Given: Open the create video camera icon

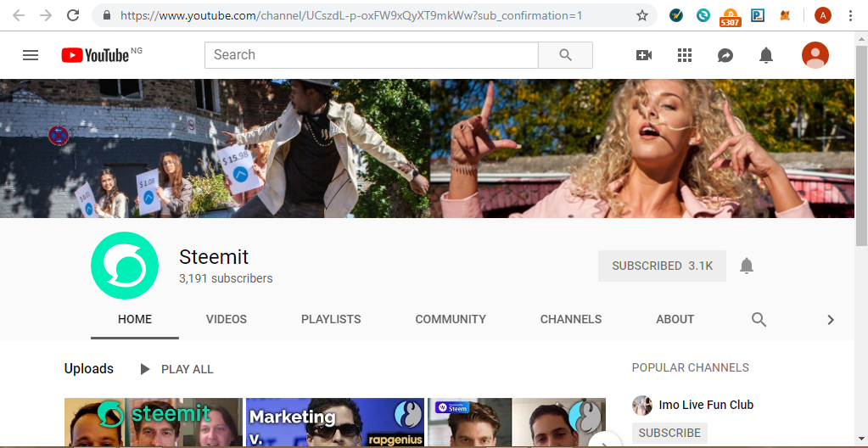Looking at the screenshot, I should coord(644,55).
